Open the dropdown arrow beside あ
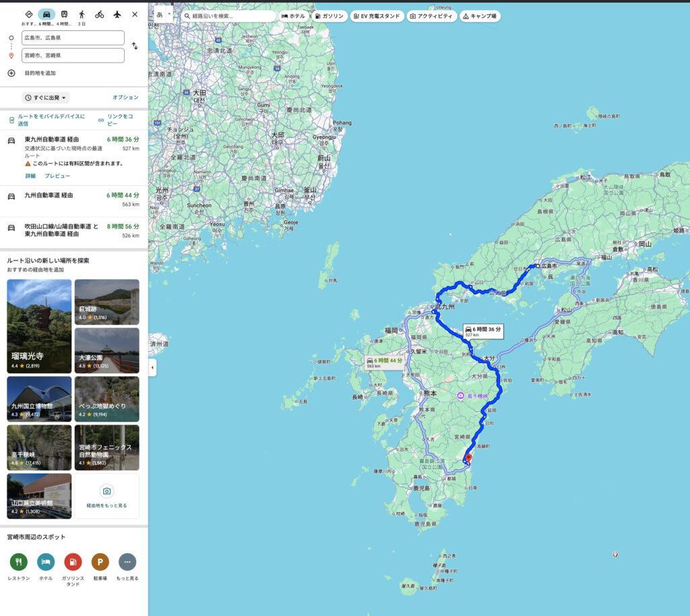Image resolution: width=690 pixels, height=616 pixels. (x=169, y=15)
